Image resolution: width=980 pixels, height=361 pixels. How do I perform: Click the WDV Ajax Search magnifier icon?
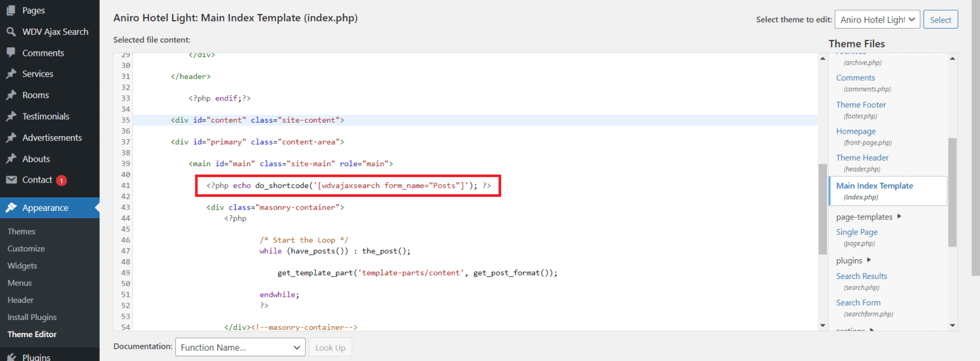point(11,32)
